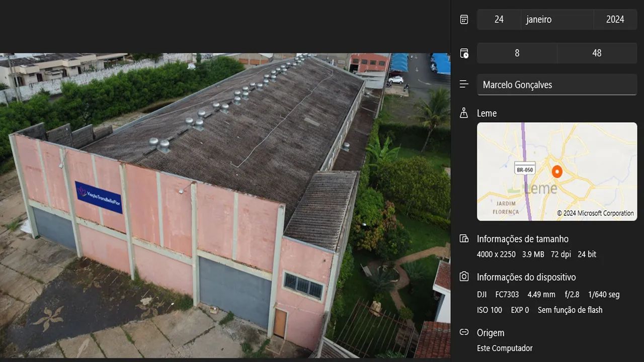Click the 4.49 mm focal length value
This screenshot has width=644, height=362.
click(x=541, y=295)
